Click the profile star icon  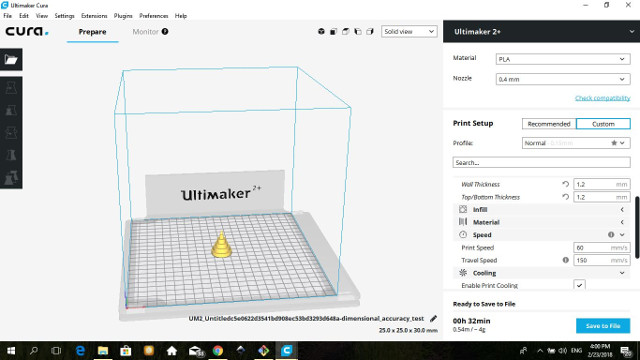coord(613,143)
